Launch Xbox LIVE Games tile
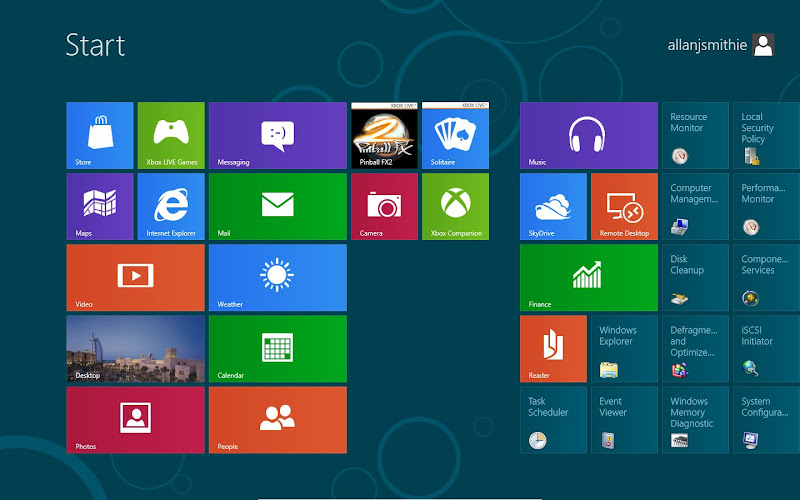Screen dimensions: 800x500 point(171,135)
